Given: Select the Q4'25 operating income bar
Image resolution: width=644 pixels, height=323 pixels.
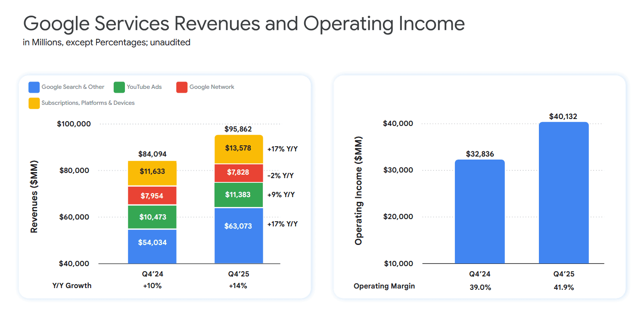Looking at the screenshot, I should (x=563, y=193).
